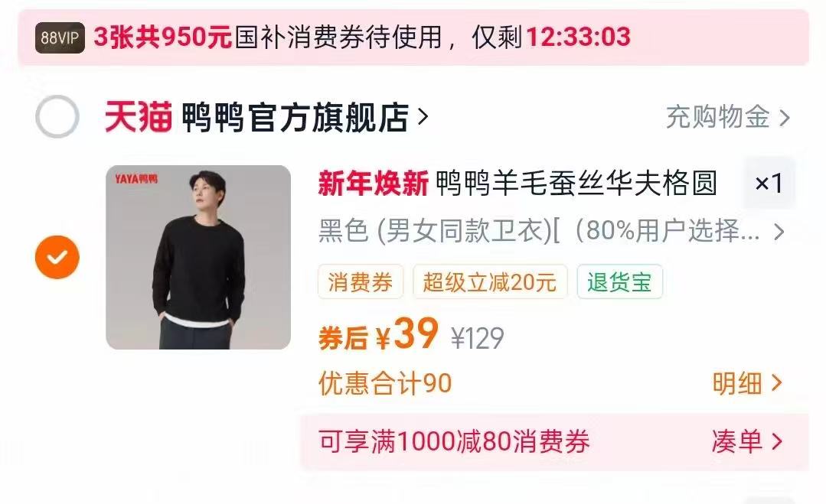The width and height of the screenshot is (826, 504).
Task: Click 凑单 to add more items
Action: click(x=747, y=441)
